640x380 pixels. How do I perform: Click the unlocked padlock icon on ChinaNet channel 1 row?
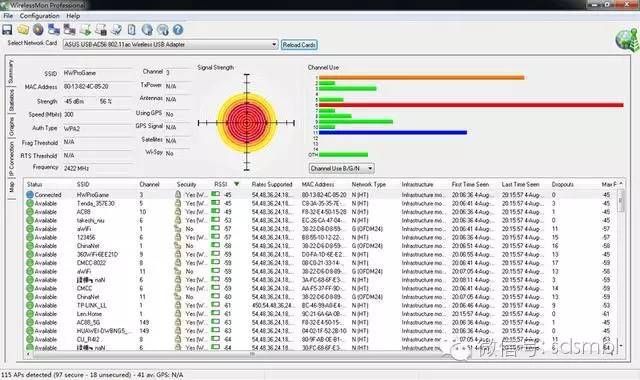point(178,246)
